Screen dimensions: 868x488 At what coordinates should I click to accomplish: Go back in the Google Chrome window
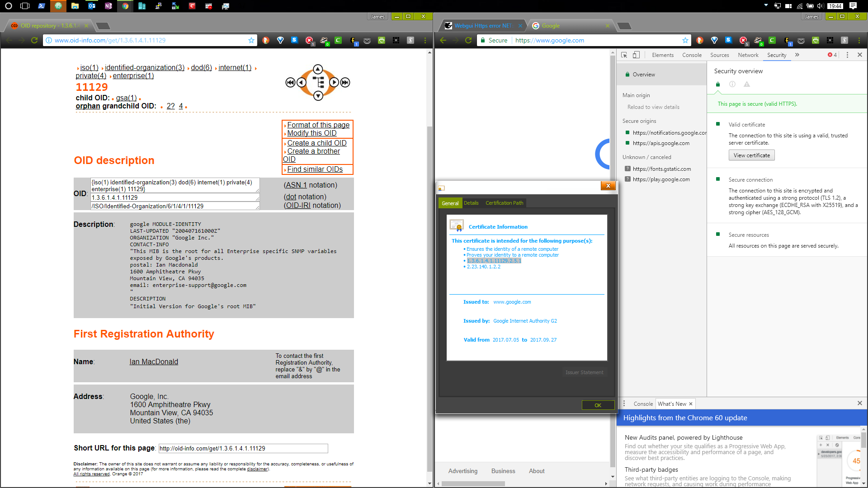443,40
